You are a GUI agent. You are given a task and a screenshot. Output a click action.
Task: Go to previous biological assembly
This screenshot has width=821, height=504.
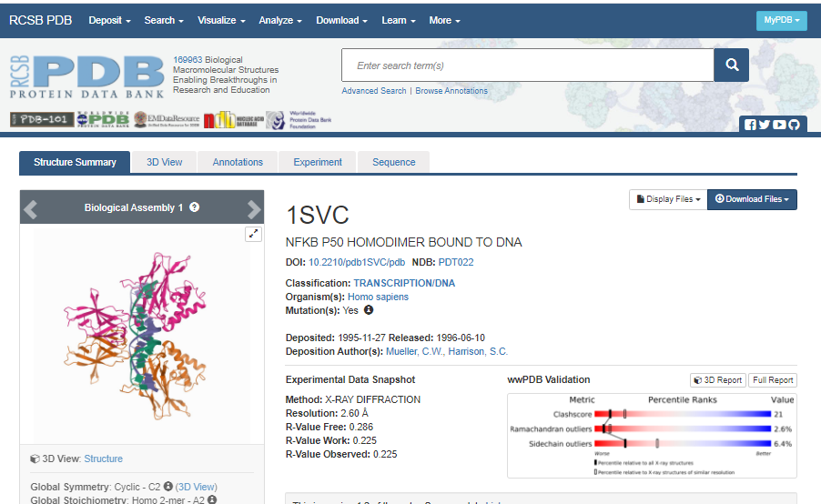(31, 208)
